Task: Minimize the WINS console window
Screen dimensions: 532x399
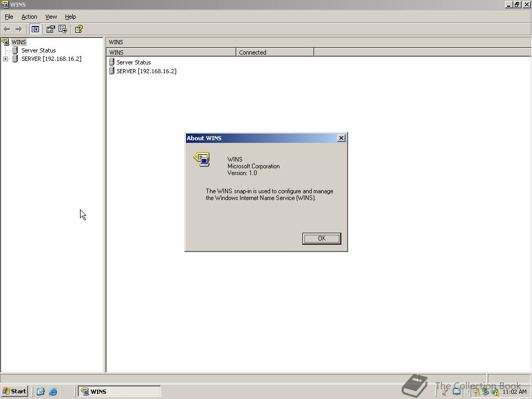Action: (509, 4)
